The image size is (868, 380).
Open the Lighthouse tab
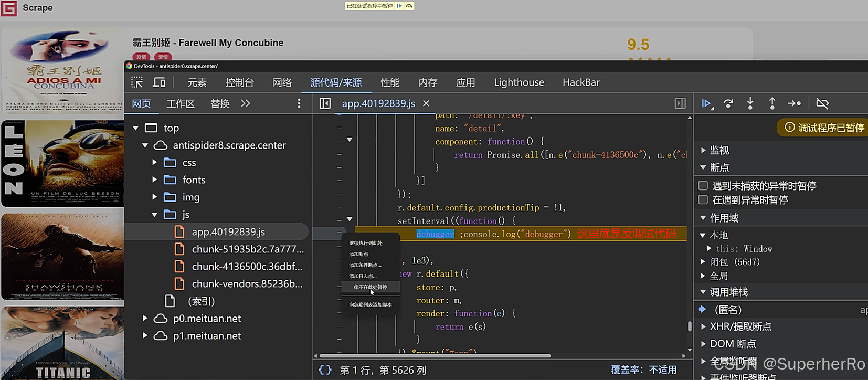pos(519,82)
